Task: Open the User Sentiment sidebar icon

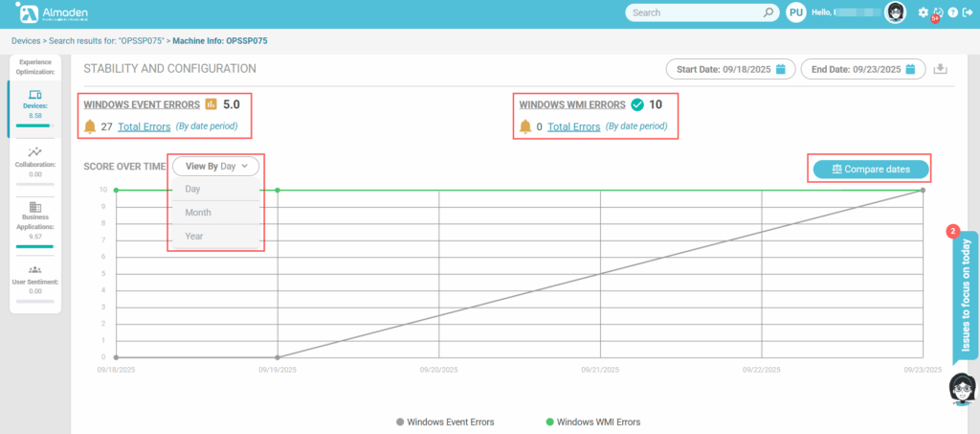Action: pyautogui.click(x=35, y=270)
